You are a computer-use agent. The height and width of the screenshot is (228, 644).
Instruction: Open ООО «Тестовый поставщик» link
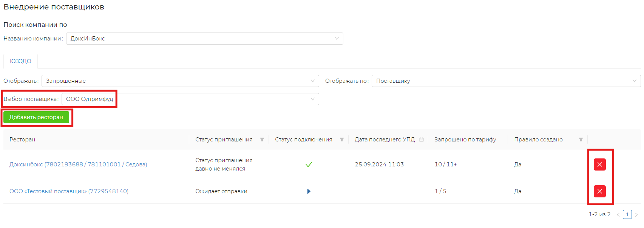point(69,191)
